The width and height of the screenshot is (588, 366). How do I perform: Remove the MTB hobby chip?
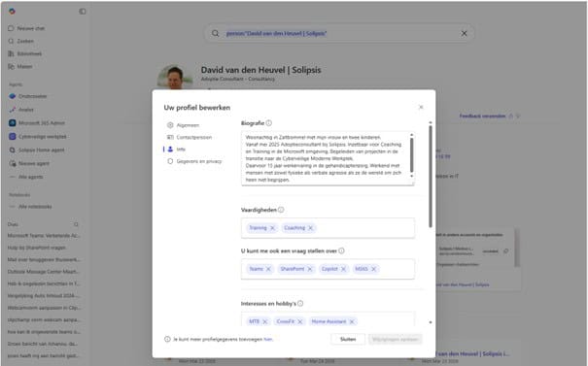(x=265, y=321)
